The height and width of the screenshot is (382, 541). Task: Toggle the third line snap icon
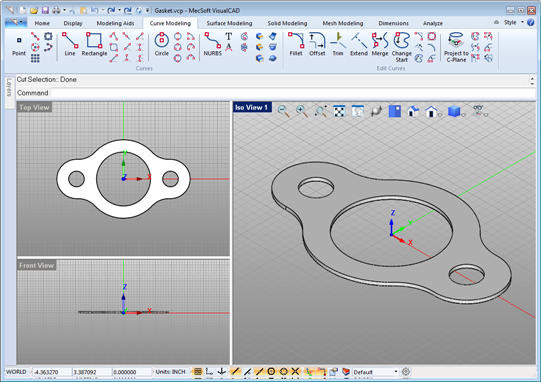(x=259, y=372)
